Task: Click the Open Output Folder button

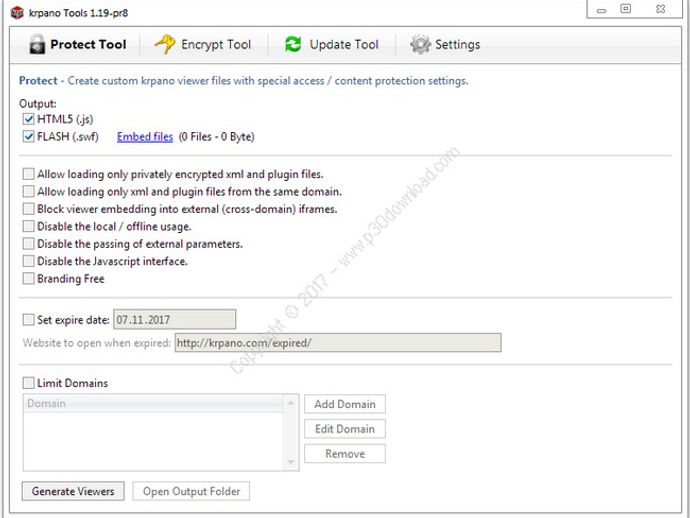Action: [191, 491]
